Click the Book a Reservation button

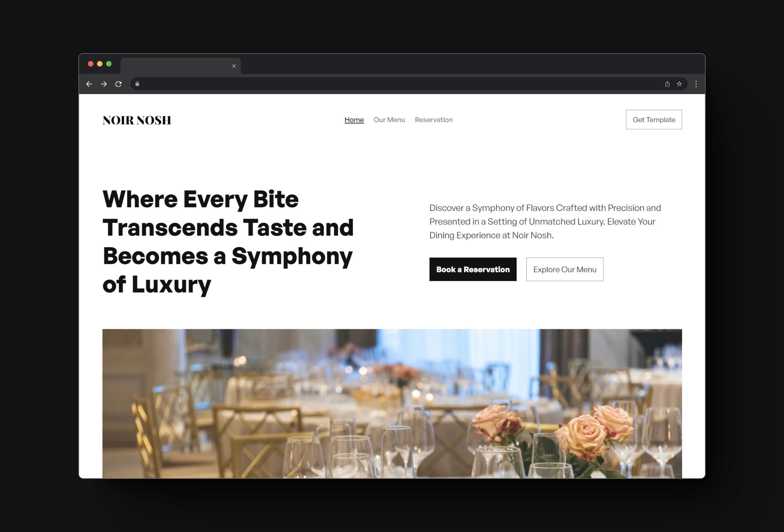coord(472,269)
